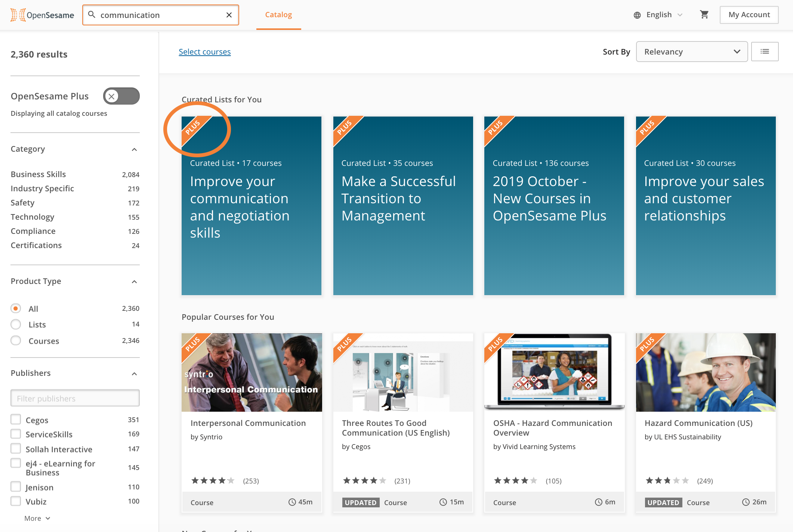Open Make a Successful Transition to Management list
Viewport: 793px width, 532px height.
click(403, 205)
